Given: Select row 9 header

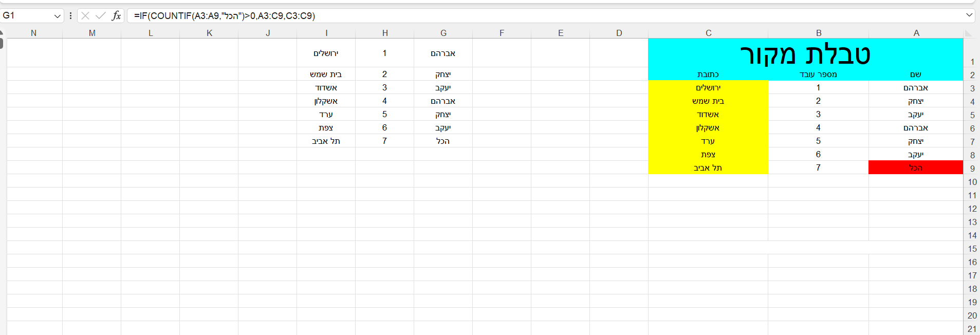Looking at the screenshot, I should tap(972, 169).
